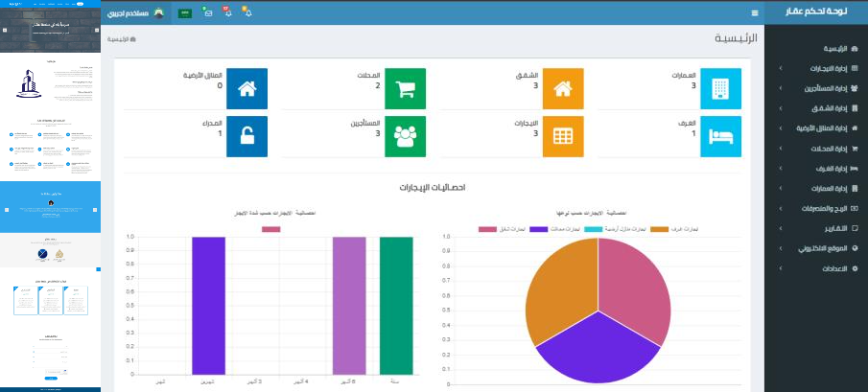
Task: Click the website preview building logo section
Action: click(29, 84)
